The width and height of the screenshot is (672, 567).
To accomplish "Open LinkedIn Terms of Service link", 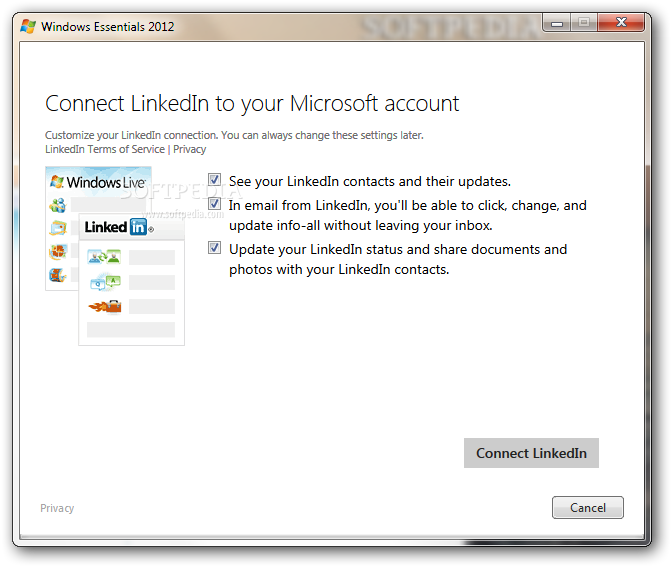I will pyautogui.click(x=105, y=149).
